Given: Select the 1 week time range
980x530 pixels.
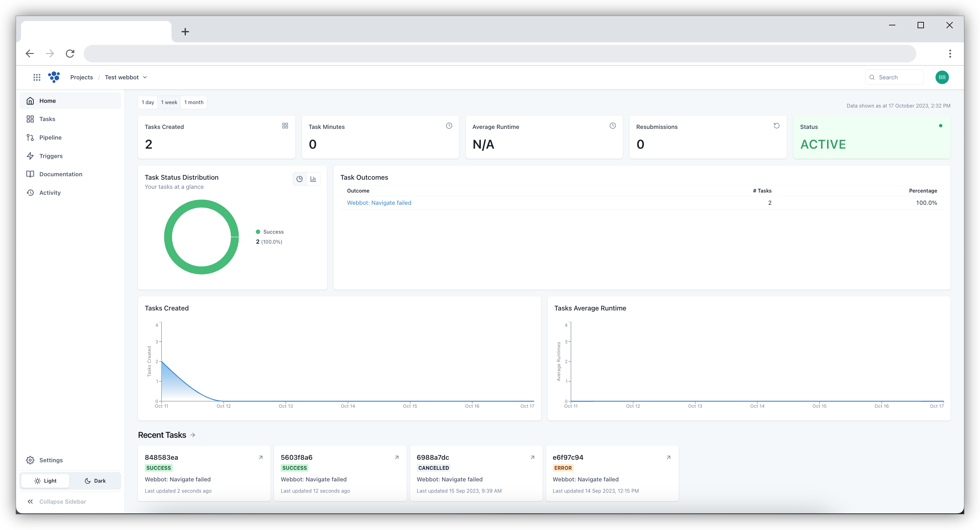Looking at the screenshot, I should (169, 102).
